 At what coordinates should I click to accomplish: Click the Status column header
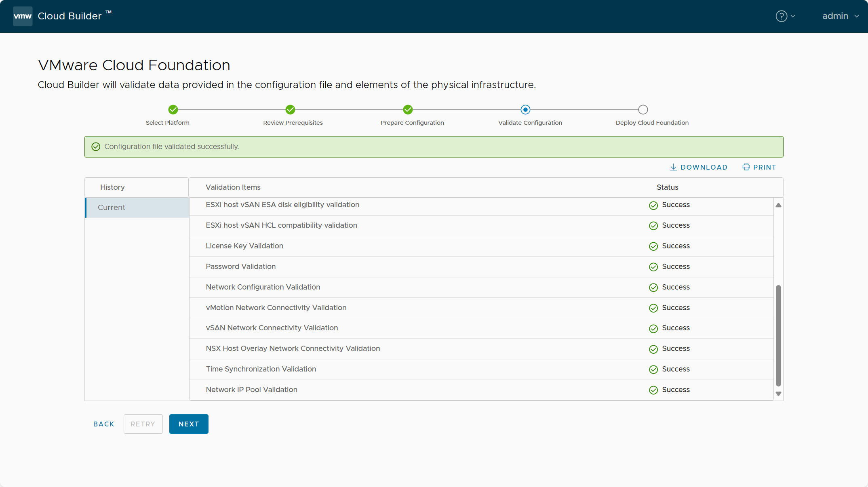(x=667, y=187)
